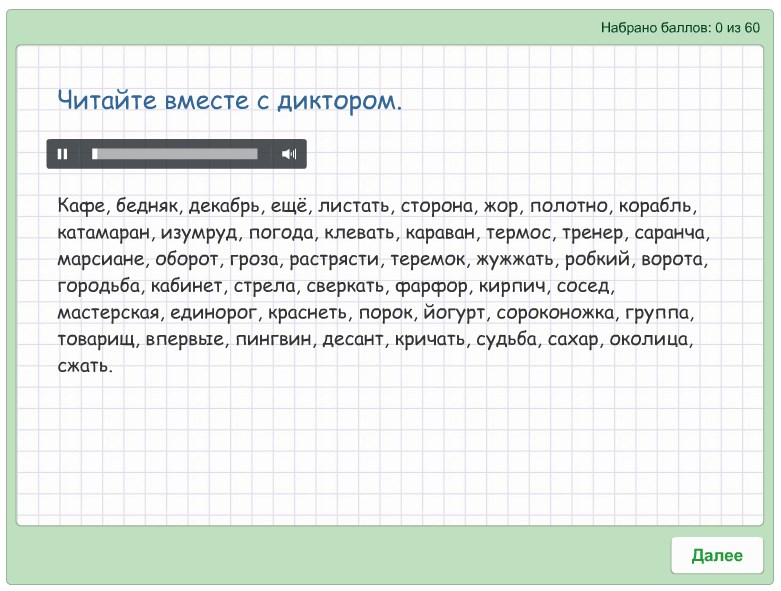Click the word 'кричать'

430,340
